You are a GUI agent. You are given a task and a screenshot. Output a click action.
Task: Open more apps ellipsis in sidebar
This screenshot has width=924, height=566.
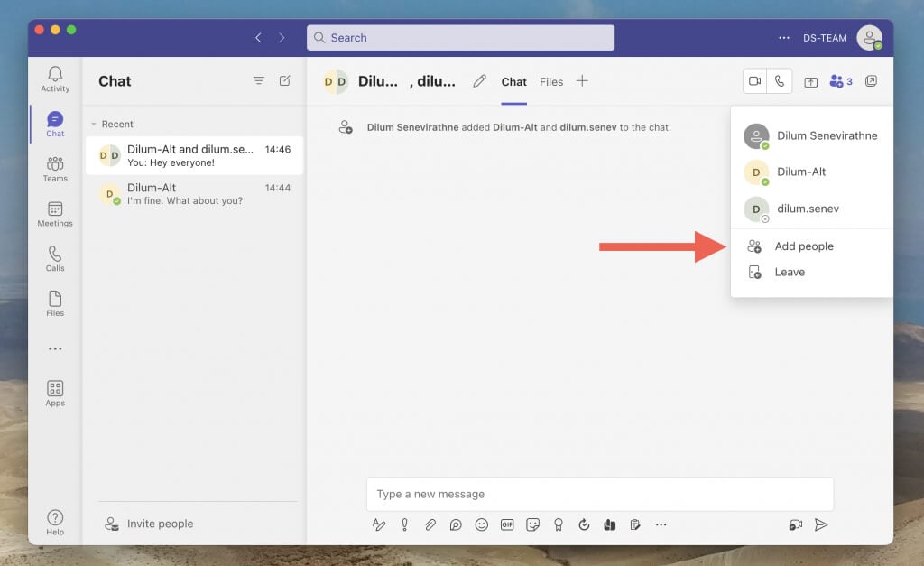click(55, 348)
